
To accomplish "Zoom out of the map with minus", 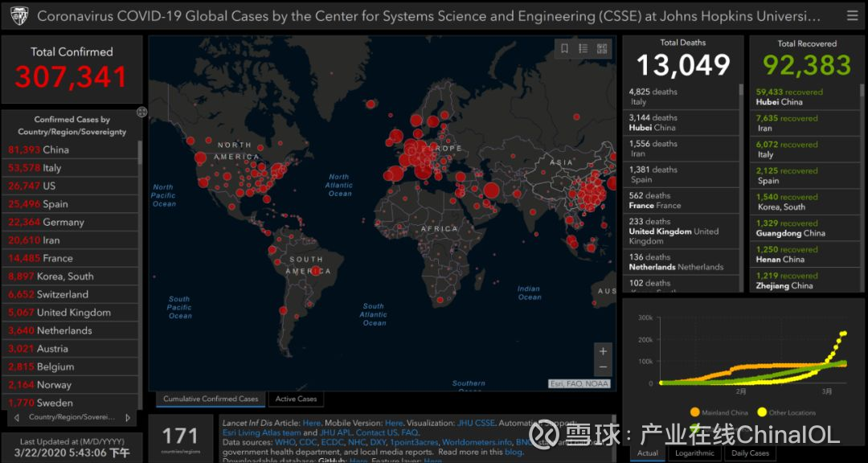I will [x=603, y=367].
